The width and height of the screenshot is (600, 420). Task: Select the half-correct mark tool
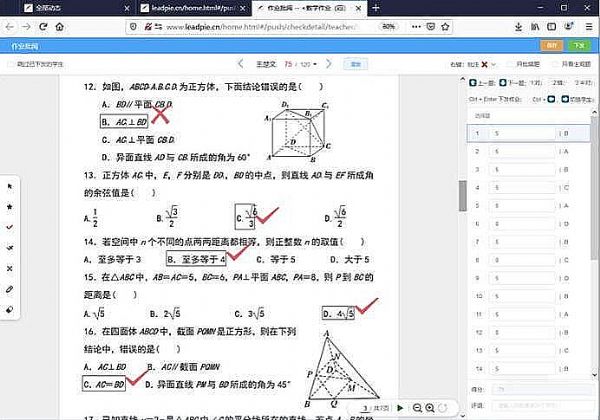[10, 248]
